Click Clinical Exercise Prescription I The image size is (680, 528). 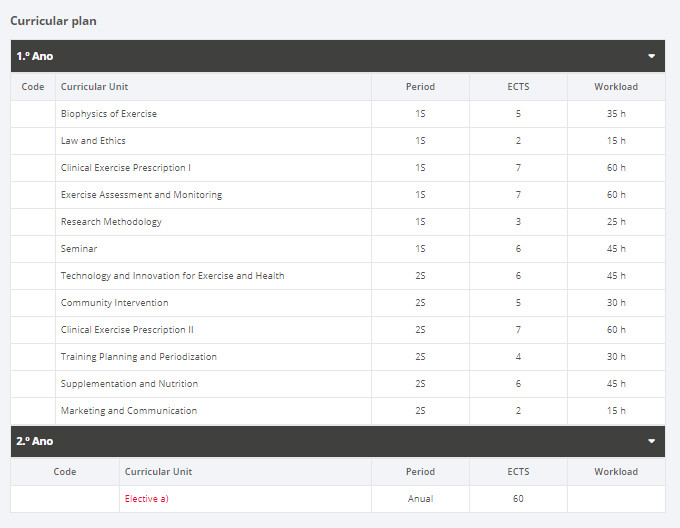coord(126,168)
